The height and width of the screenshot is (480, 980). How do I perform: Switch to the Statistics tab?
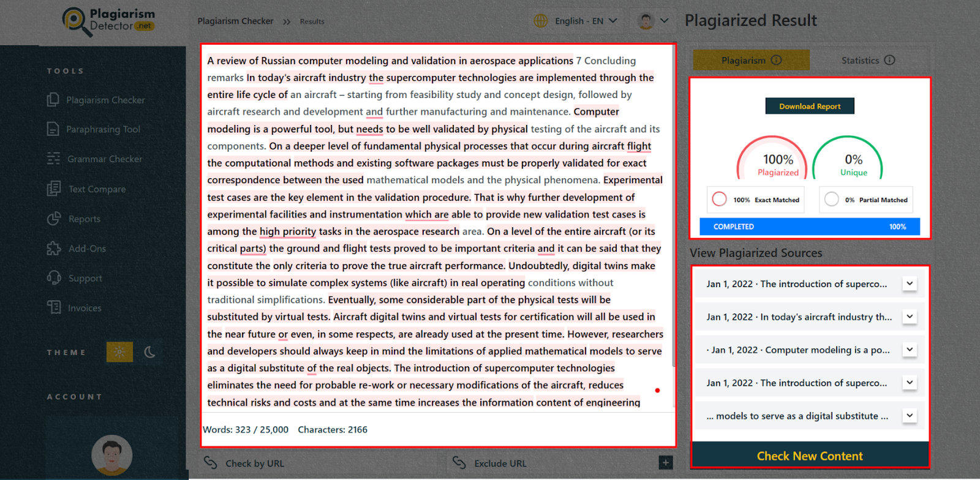click(x=868, y=60)
